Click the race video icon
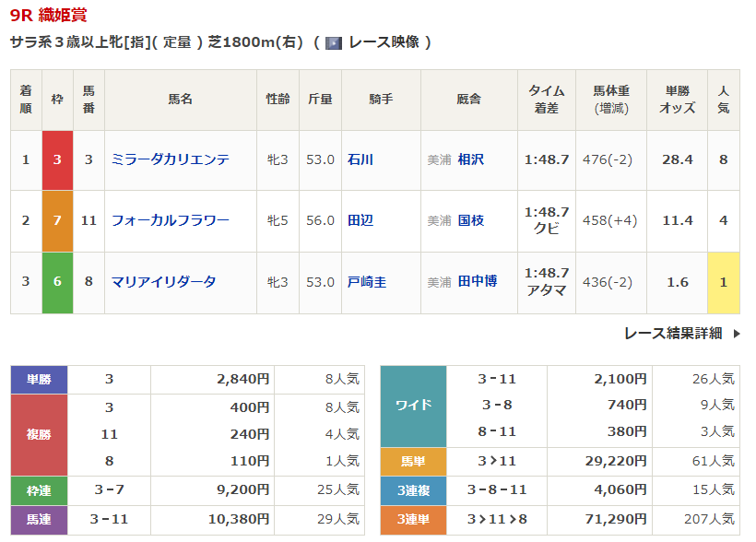The width and height of the screenshot is (756, 542). point(333,43)
